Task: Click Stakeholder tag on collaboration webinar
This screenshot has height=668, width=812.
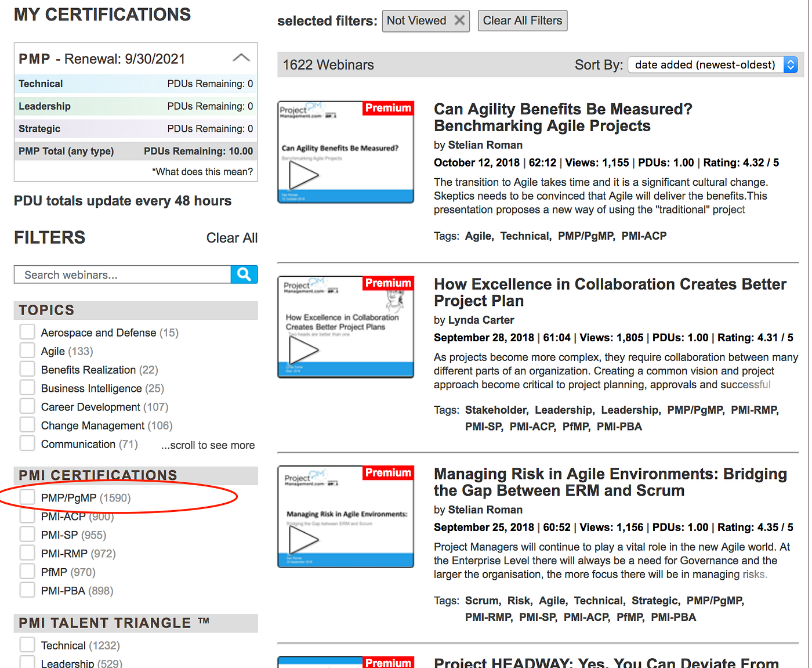Action: tap(495, 410)
